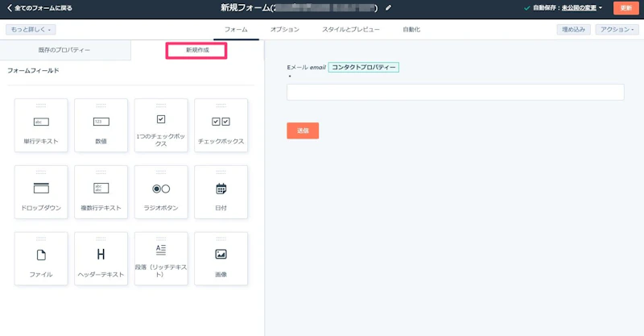The width and height of the screenshot is (644, 336).
Task: Open the スタイルとプレビュー tab
Action: click(x=351, y=30)
